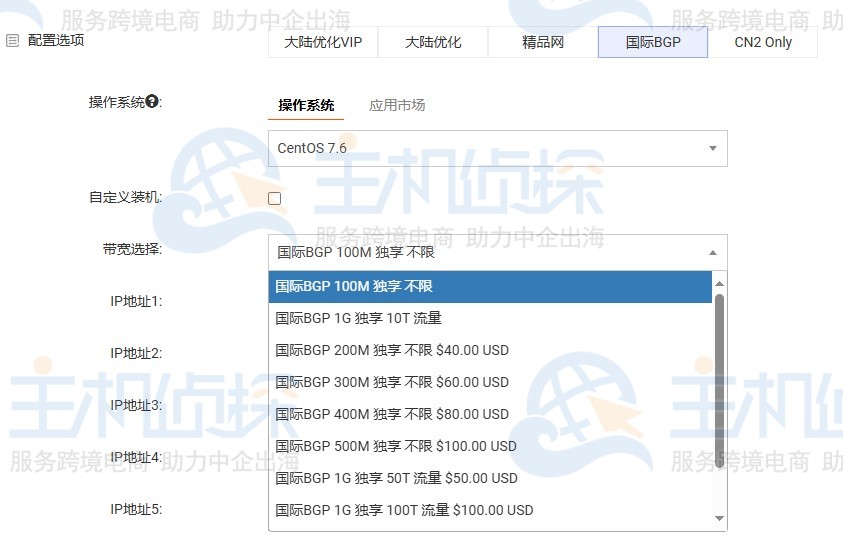
Task: Select the 大陆优化VIP network tab
Action: tap(323, 42)
